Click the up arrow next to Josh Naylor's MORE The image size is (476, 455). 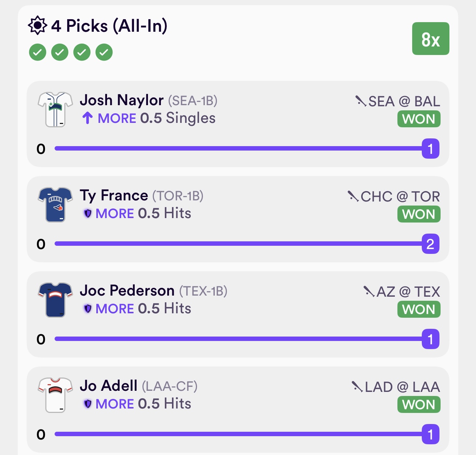coord(87,118)
